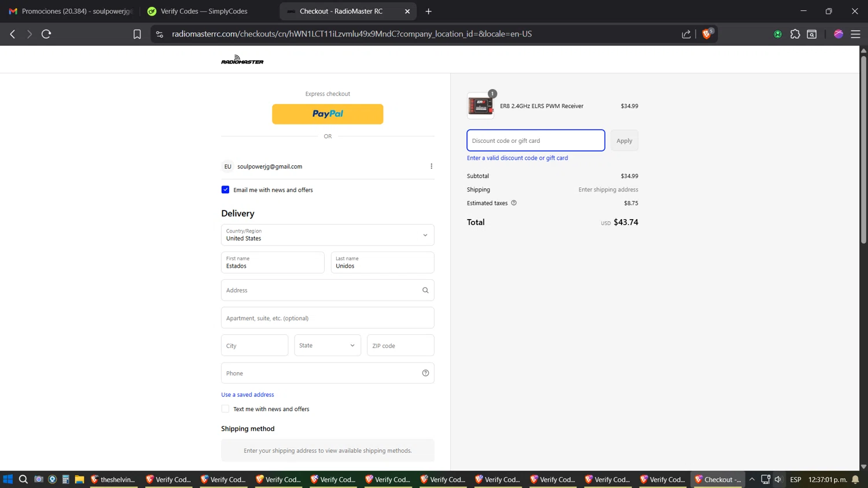
Task: Reload the checkout page
Action: 46,34
